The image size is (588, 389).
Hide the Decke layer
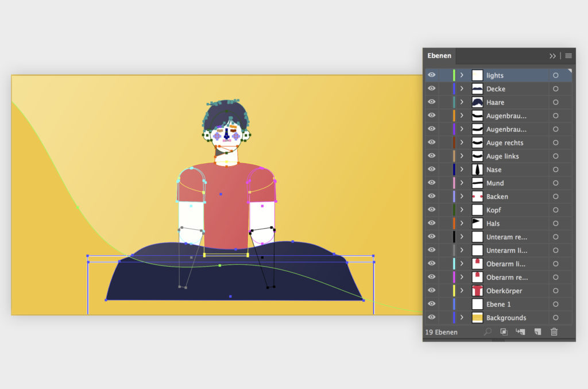(x=431, y=88)
